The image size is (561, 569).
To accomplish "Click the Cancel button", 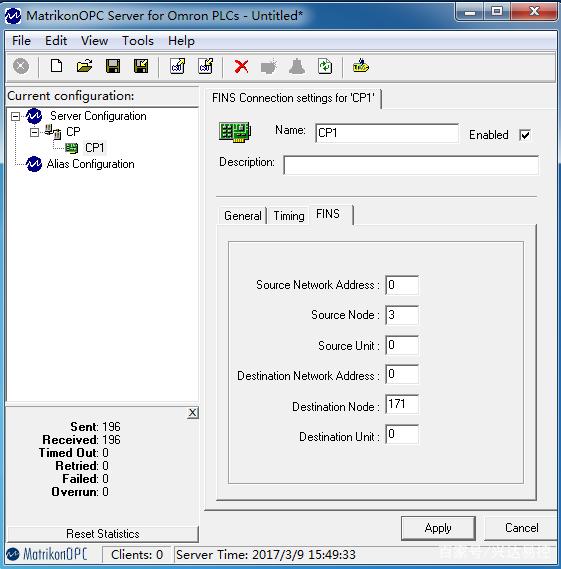I will 521,528.
